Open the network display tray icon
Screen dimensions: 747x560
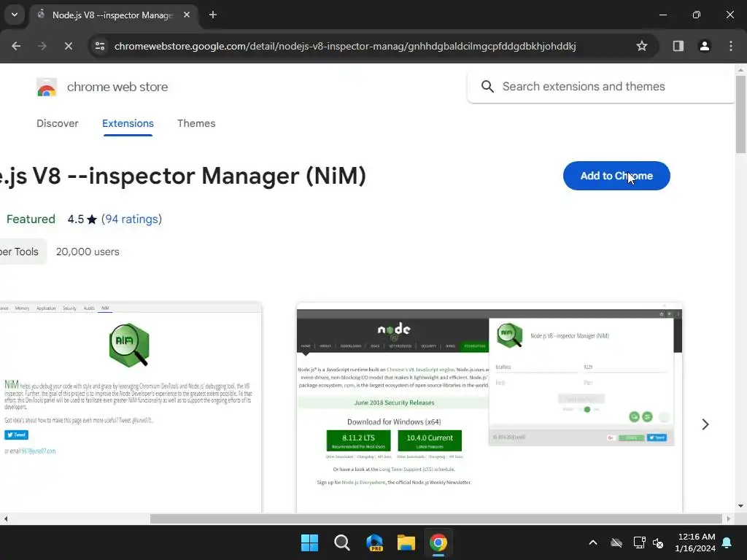coord(639,542)
